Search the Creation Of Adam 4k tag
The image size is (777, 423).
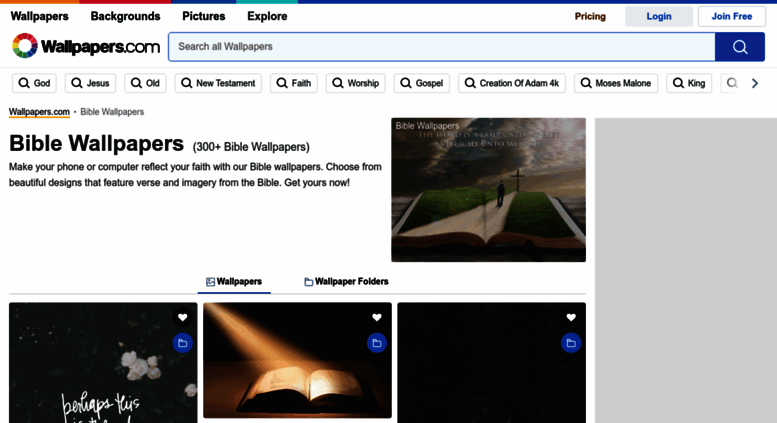point(512,83)
